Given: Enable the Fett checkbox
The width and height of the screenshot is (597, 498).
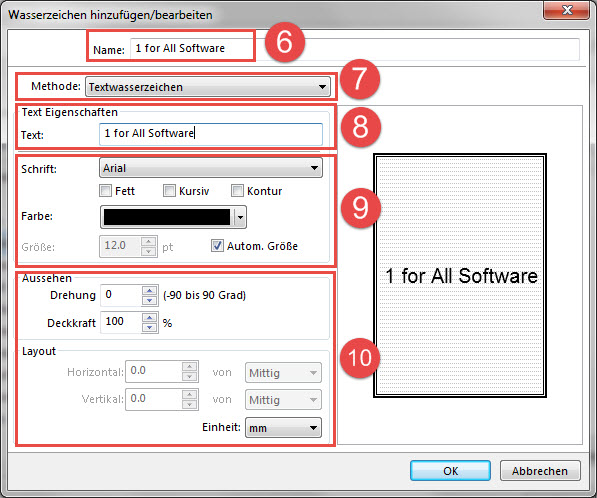Looking at the screenshot, I should [105, 191].
